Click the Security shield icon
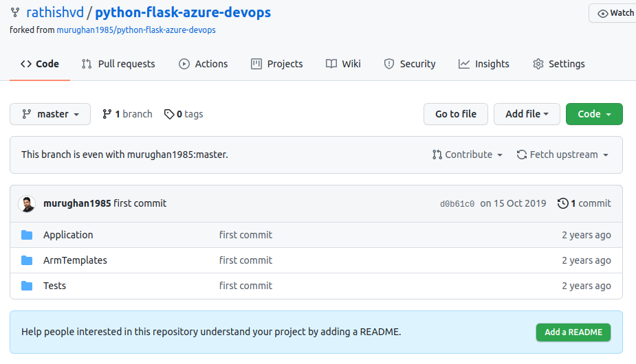Image resolution: width=636 pixels, height=364 pixels. 389,64
